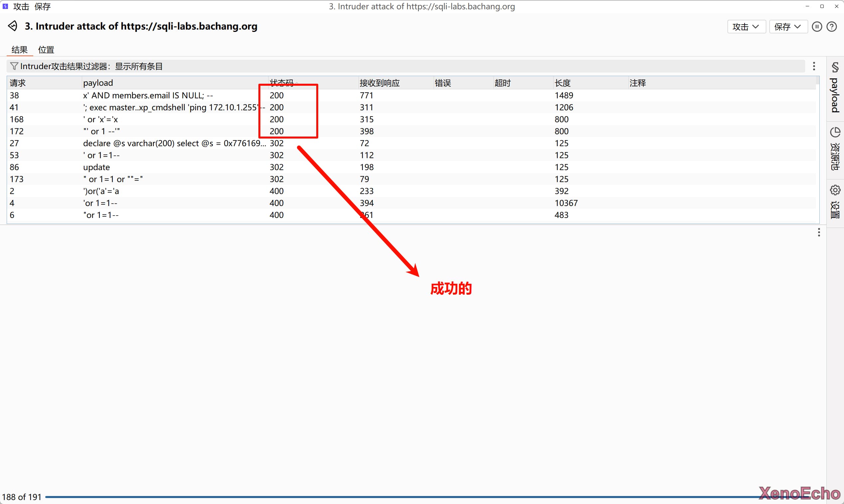
Task: Click the Intruder attack logo icon
Action: [13, 26]
